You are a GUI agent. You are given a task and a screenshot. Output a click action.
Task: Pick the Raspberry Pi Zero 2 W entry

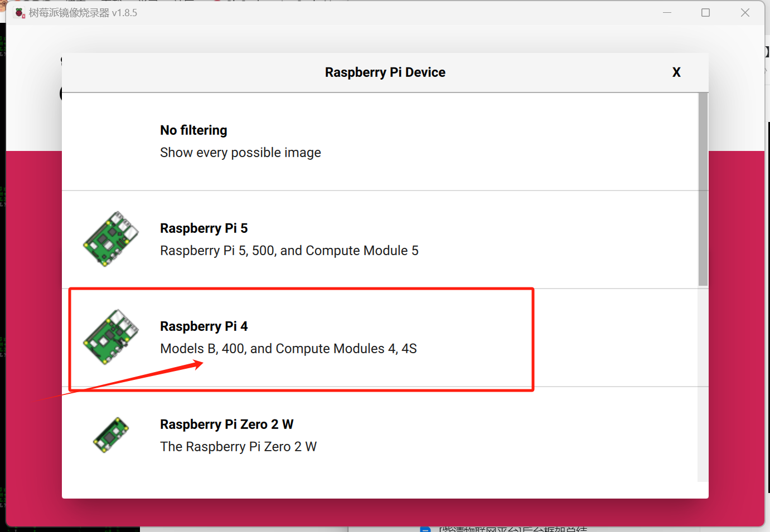click(380, 435)
